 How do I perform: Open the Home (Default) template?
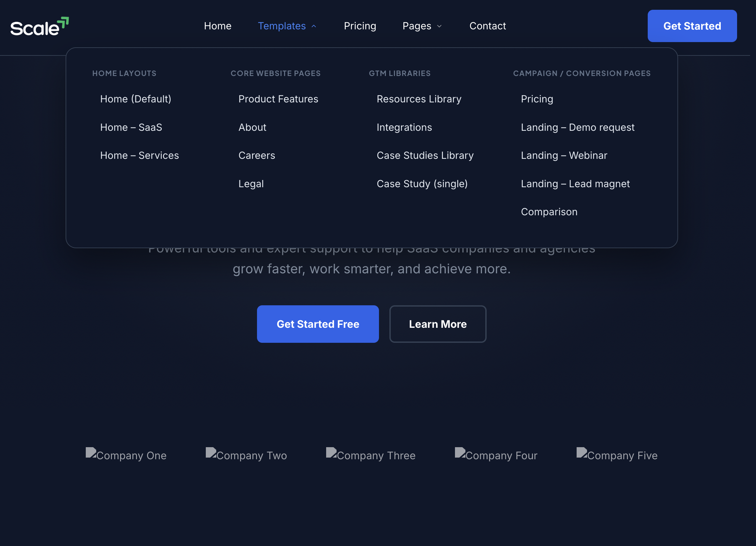click(136, 99)
